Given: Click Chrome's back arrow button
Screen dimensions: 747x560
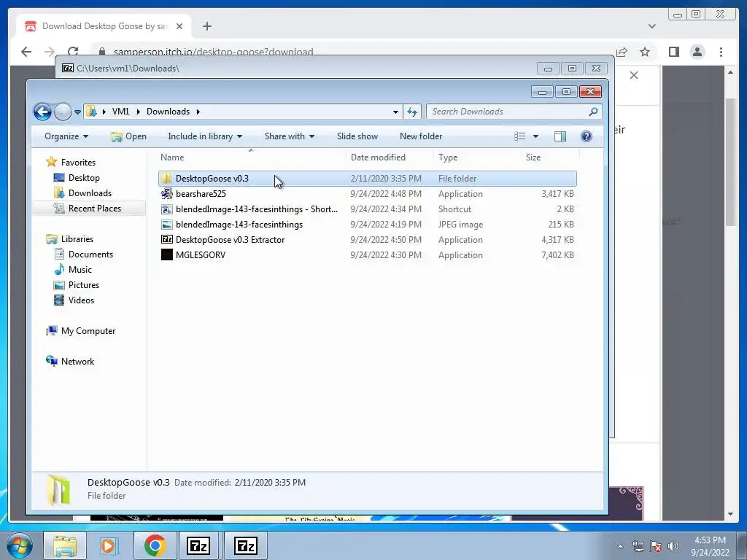Looking at the screenshot, I should click(26, 52).
